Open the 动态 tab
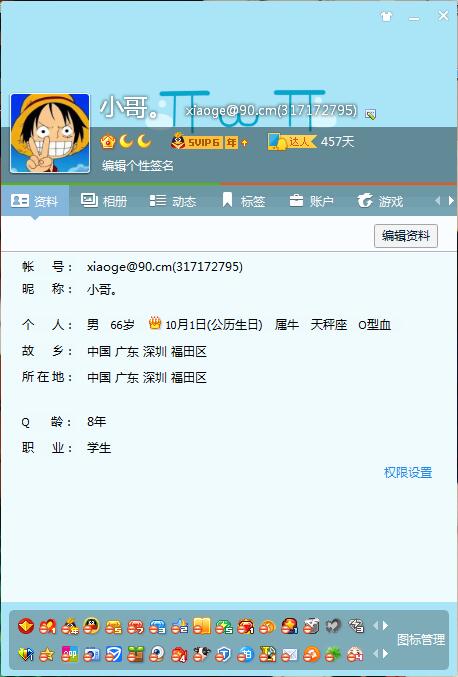The width and height of the screenshot is (458, 677). pos(173,201)
